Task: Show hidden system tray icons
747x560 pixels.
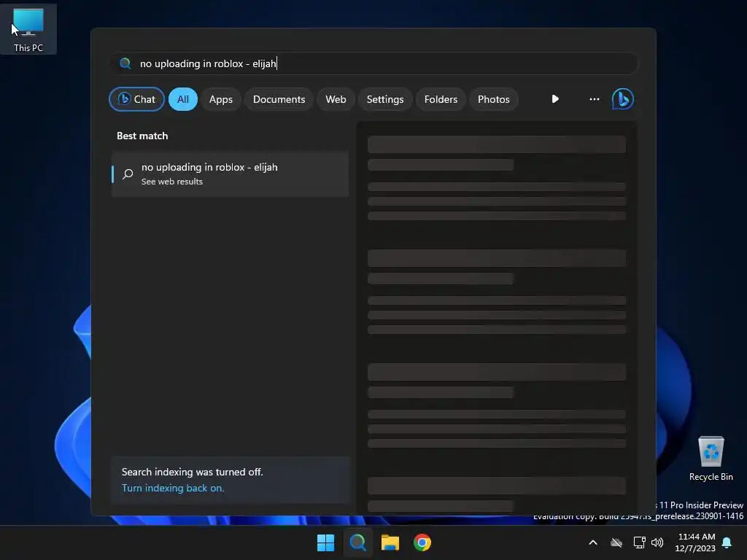Action: (593, 542)
